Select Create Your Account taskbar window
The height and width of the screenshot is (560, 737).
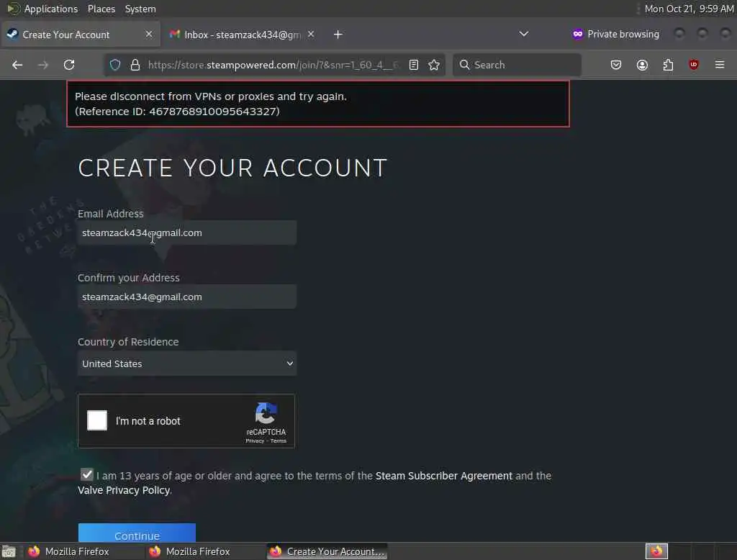[327, 551]
